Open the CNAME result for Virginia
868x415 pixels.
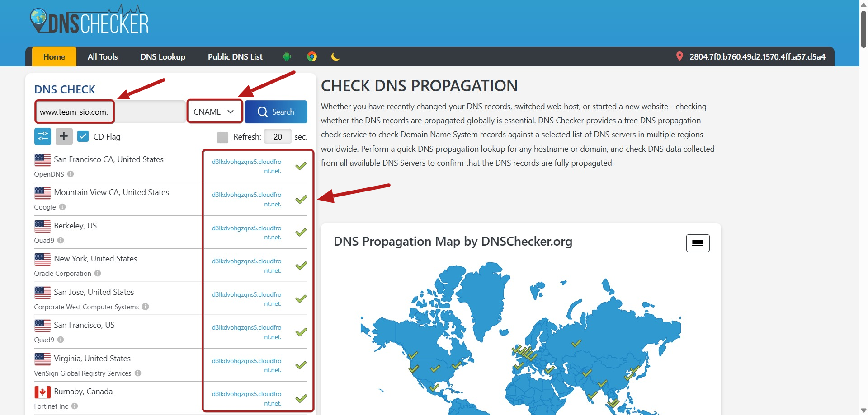pyautogui.click(x=246, y=365)
